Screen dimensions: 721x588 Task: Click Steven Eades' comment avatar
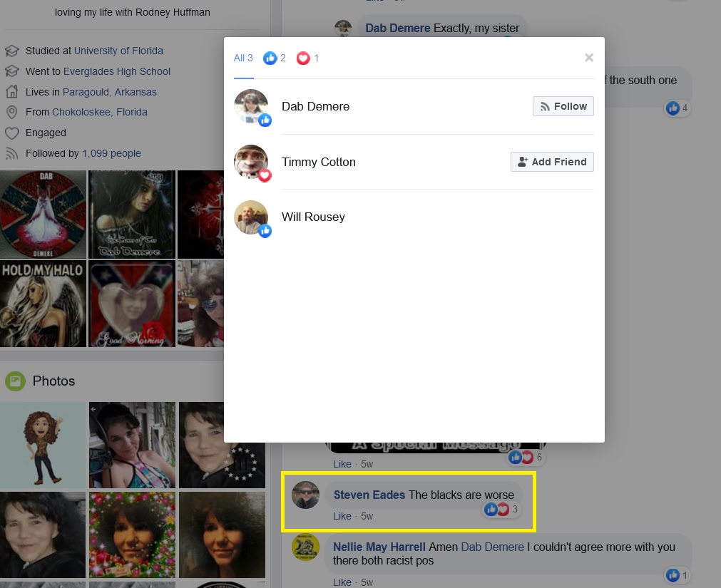[x=305, y=495]
